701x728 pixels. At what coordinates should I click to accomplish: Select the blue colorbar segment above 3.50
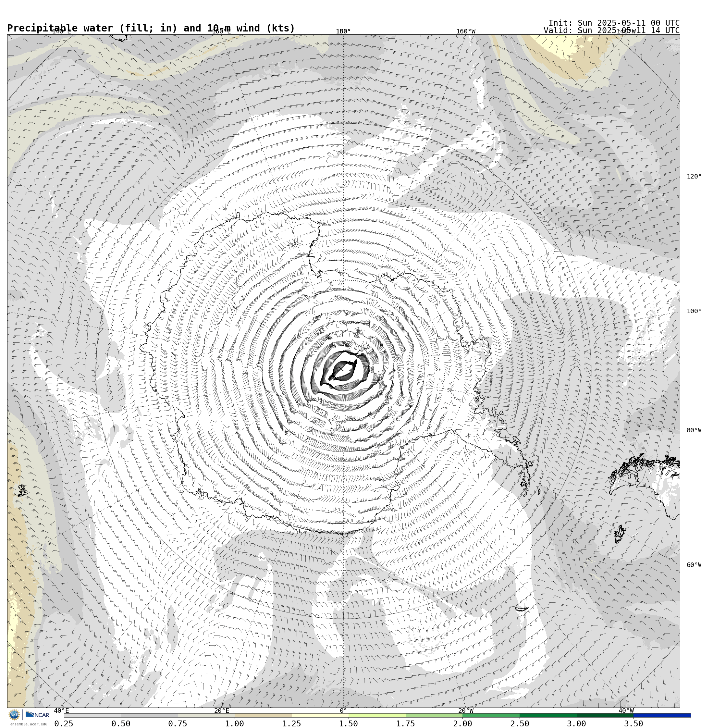662,715
